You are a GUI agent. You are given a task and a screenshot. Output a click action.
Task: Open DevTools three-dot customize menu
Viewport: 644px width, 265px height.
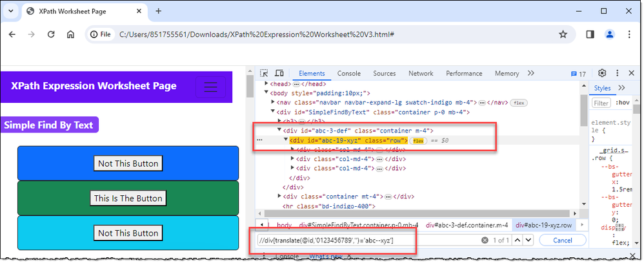617,73
